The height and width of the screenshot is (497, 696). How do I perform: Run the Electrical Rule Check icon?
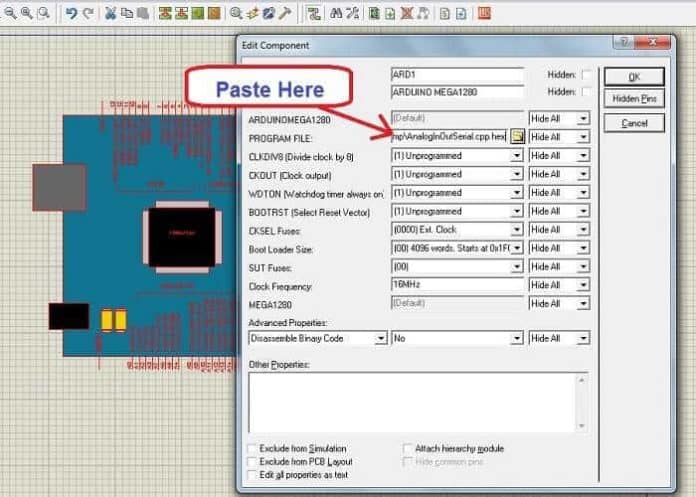click(461, 13)
